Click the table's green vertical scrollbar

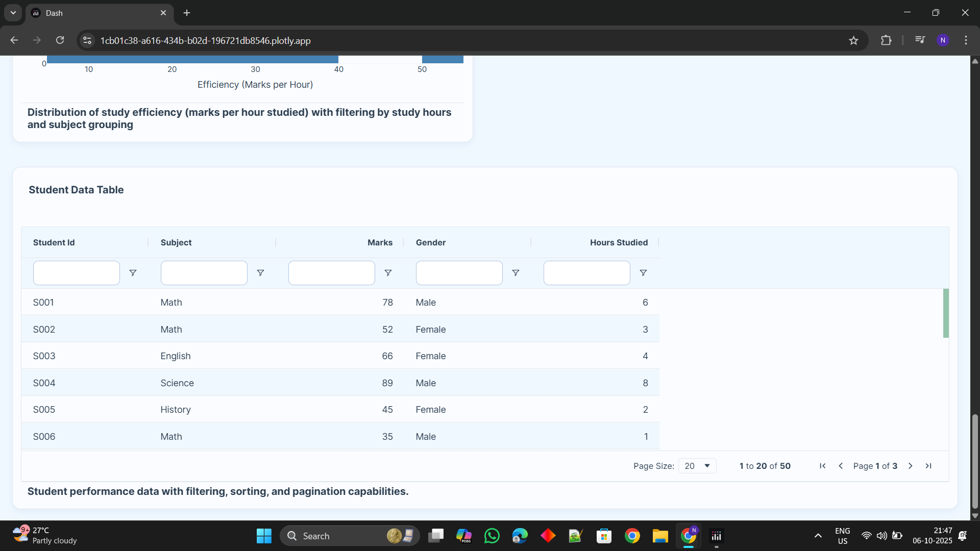click(x=945, y=313)
